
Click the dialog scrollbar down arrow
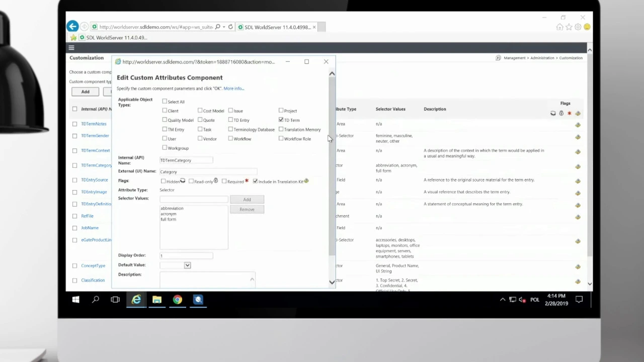coord(332,282)
